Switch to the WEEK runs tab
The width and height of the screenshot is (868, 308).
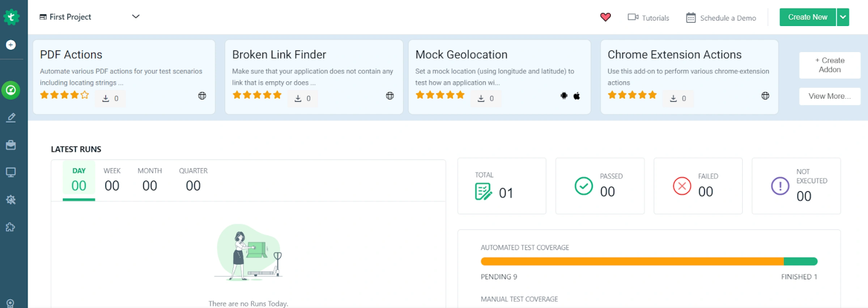click(112, 180)
